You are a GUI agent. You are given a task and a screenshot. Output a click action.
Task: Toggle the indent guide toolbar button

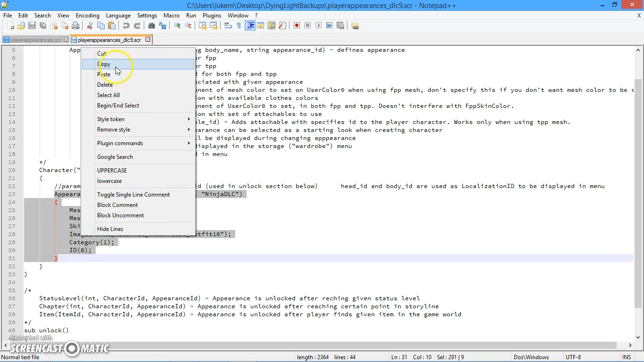pyautogui.click(x=250, y=26)
